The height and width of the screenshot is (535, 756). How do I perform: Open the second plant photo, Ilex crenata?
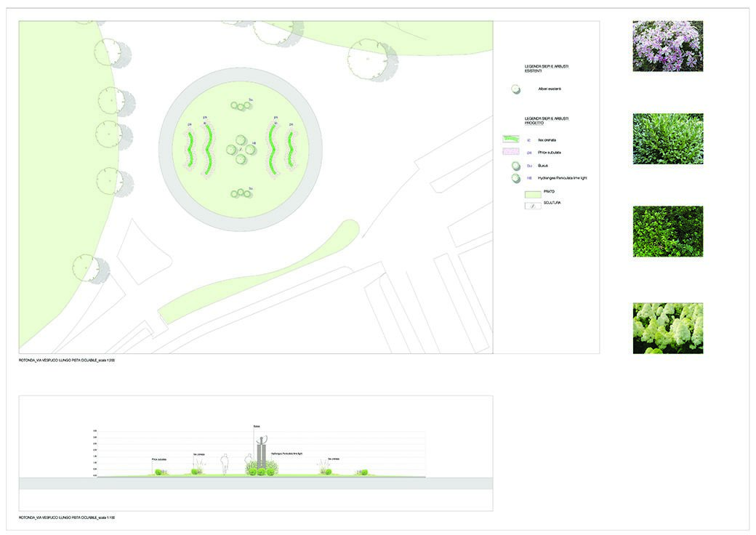point(668,139)
